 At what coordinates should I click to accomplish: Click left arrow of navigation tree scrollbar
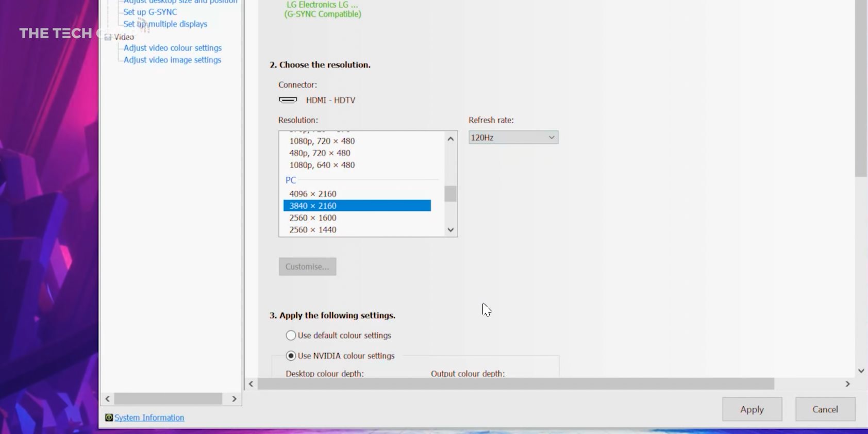tap(108, 399)
